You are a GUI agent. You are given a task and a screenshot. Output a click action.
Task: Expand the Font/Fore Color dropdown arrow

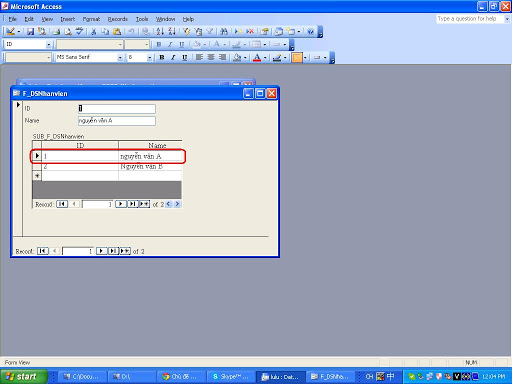coord(265,57)
